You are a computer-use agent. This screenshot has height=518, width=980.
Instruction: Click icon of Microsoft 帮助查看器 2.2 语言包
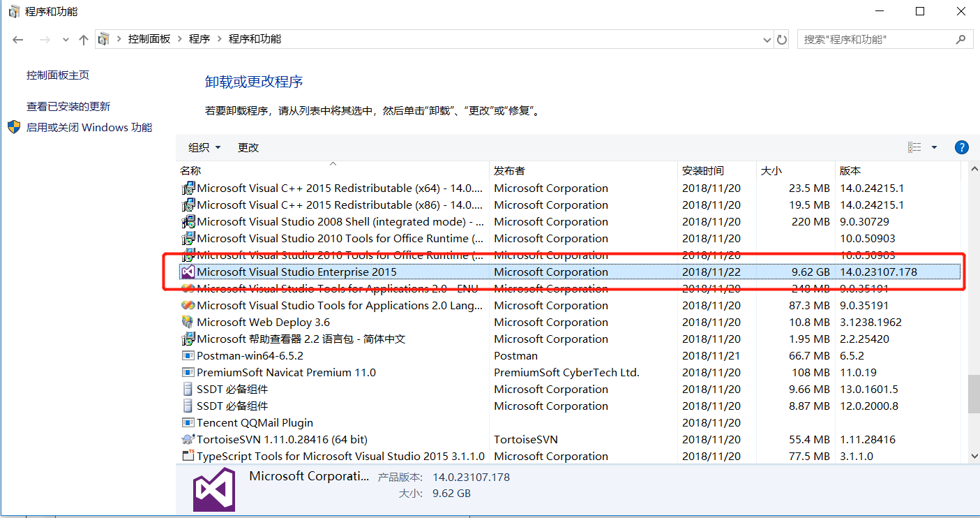tap(188, 339)
